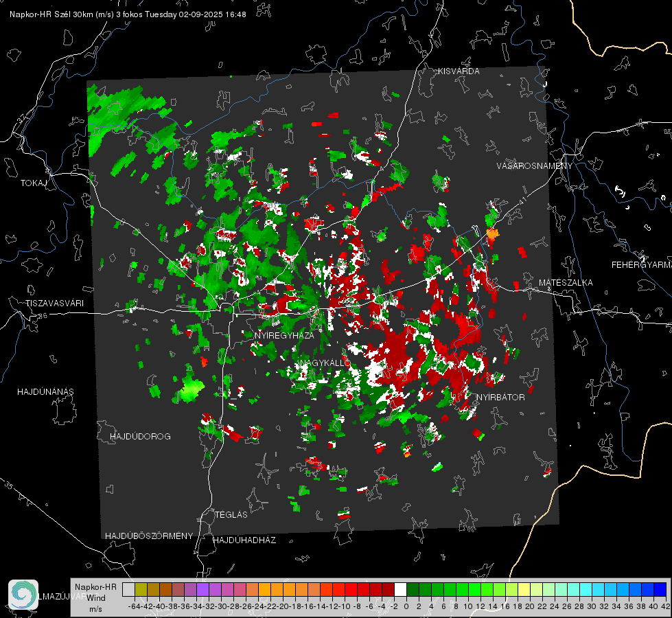Click the swirl logo icon beside the legend
Viewport: 672px width, 618px height.
point(23,595)
